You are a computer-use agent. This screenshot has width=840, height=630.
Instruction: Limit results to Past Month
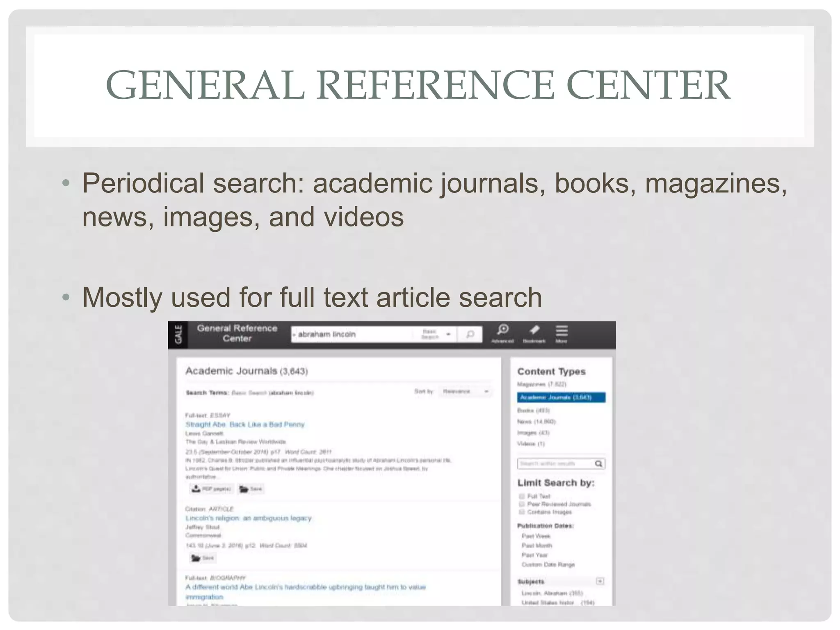537,546
